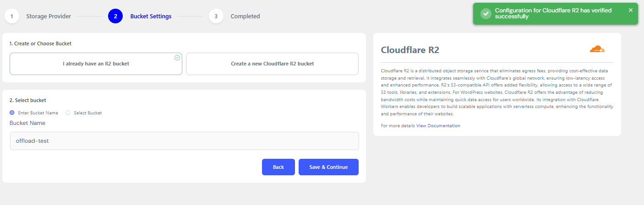Click the Cloudflare cloud logo
644x205 pixels.
click(x=597, y=49)
